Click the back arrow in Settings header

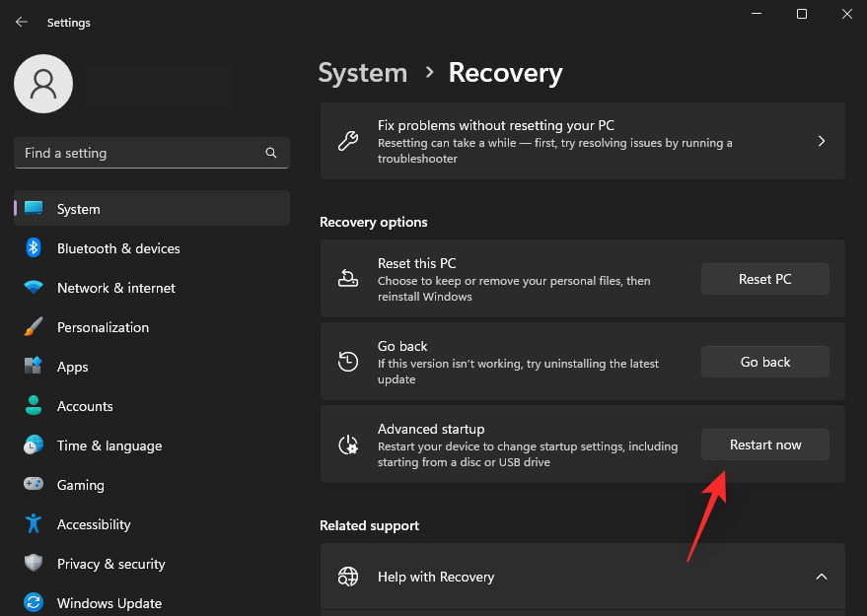pos(22,22)
